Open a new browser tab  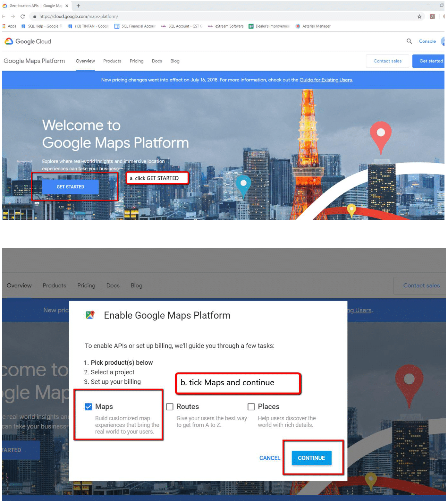tap(78, 6)
